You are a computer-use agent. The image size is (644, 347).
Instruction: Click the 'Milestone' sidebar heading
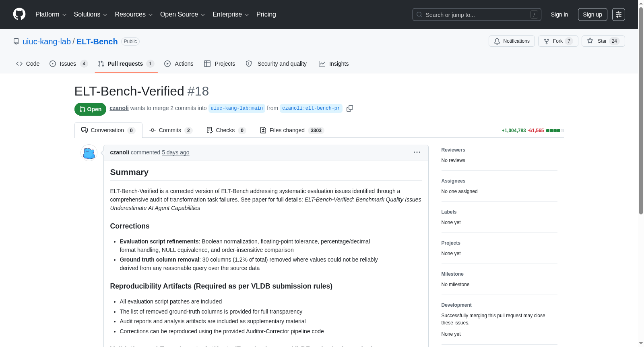(452, 274)
